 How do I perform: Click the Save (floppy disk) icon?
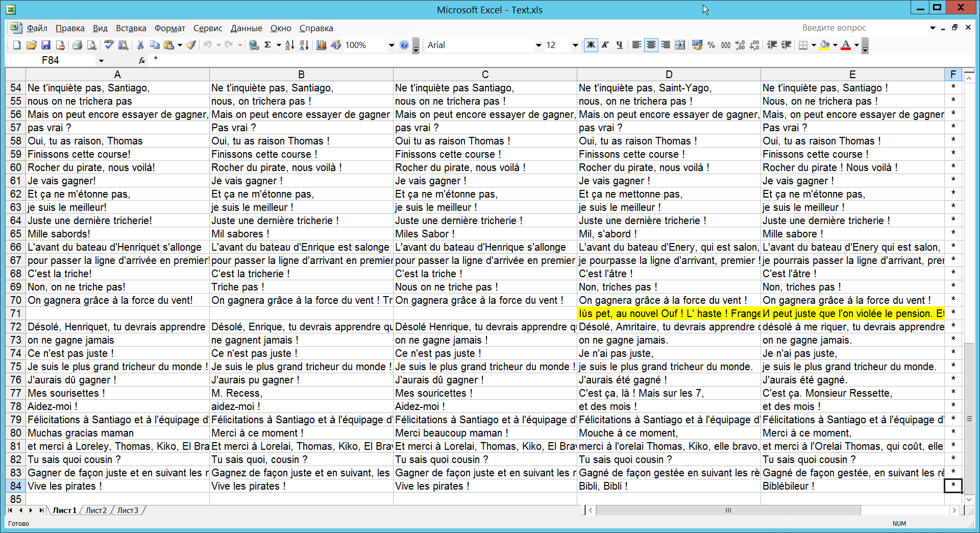coord(46,45)
